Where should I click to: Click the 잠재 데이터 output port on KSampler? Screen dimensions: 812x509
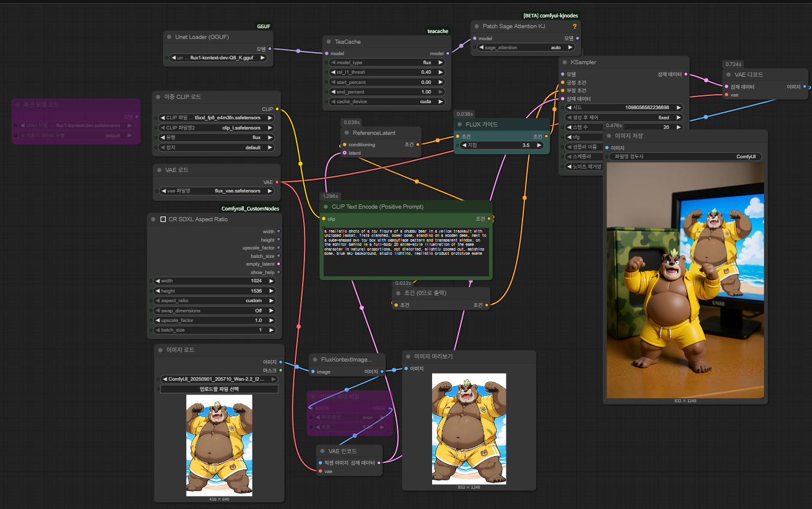(x=686, y=74)
